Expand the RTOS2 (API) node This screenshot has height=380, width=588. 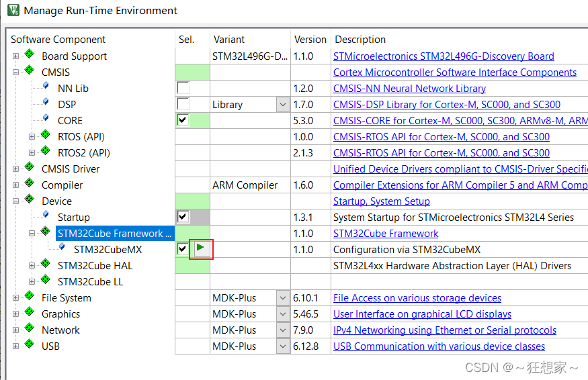(x=32, y=153)
